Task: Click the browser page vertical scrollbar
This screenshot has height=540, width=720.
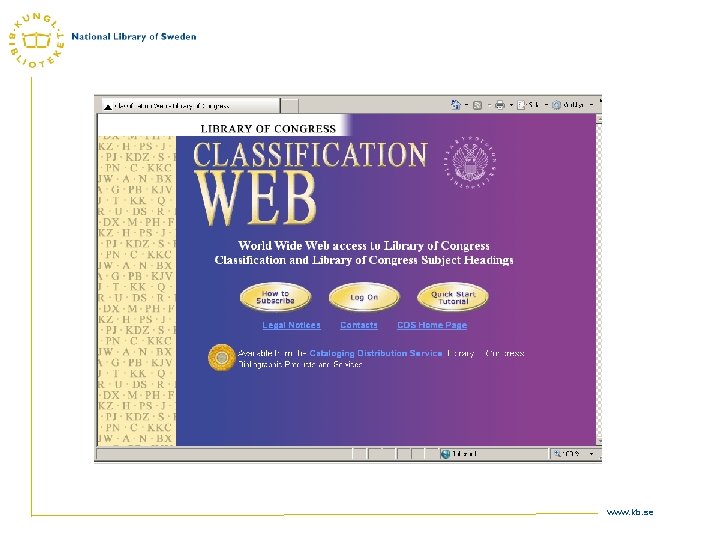Action: pos(599,280)
